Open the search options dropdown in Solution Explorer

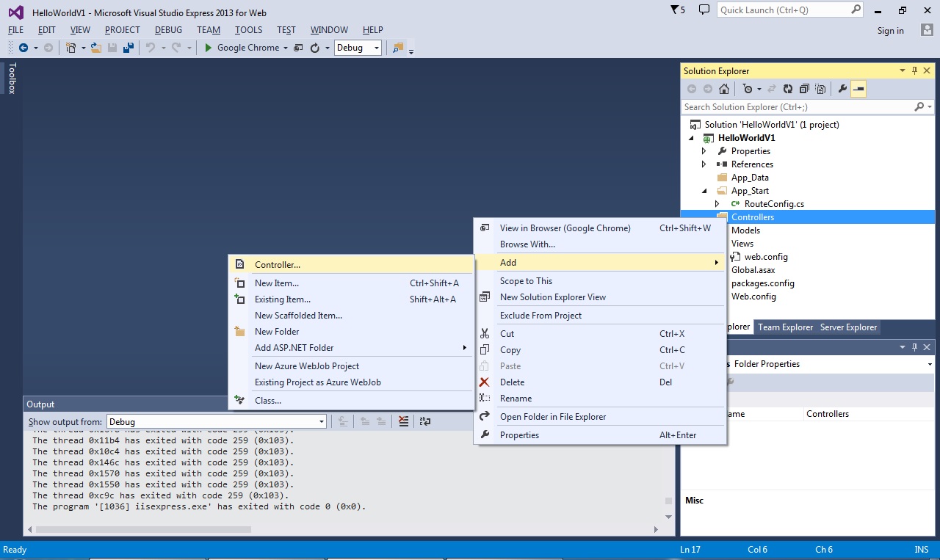pyautogui.click(x=930, y=107)
